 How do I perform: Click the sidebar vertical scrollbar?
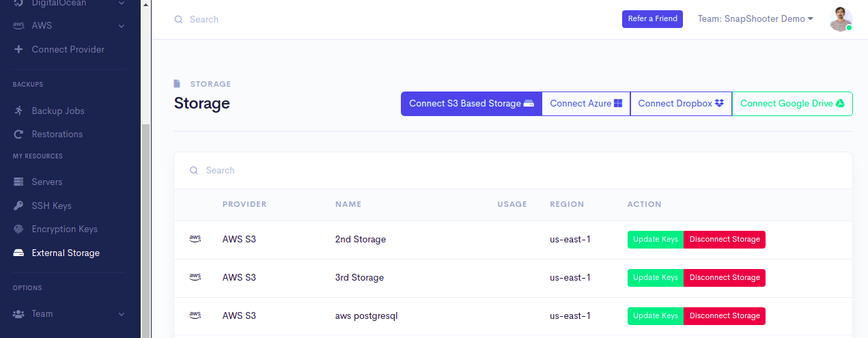coord(144,232)
